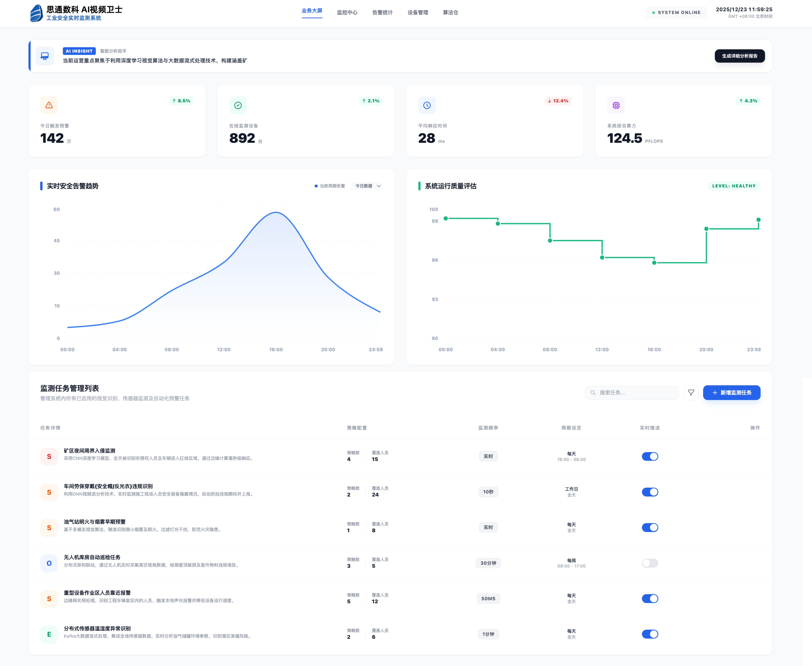Click the orange warning triangle alert icon
The height and width of the screenshot is (666, 812).
pos(49,105)
